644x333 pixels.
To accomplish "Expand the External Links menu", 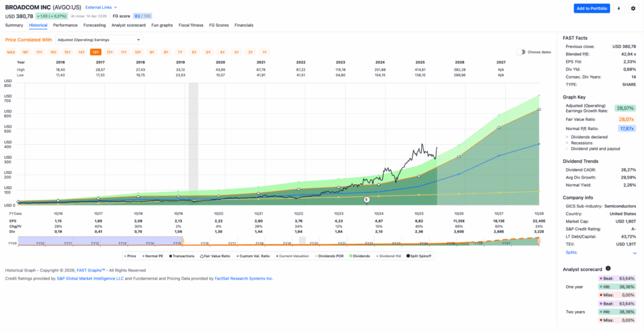I will tap(99, 7).
